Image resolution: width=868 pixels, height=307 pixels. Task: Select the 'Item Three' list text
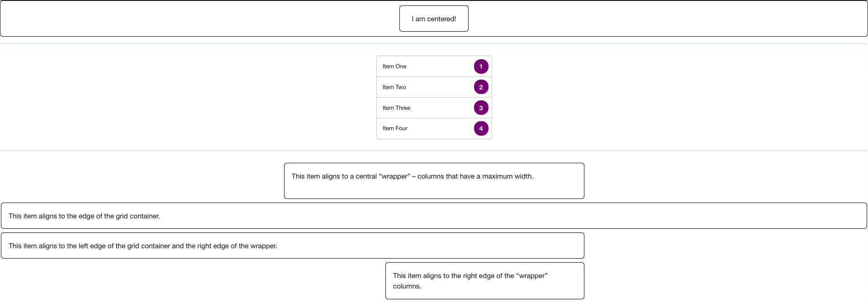coord(396,108)
